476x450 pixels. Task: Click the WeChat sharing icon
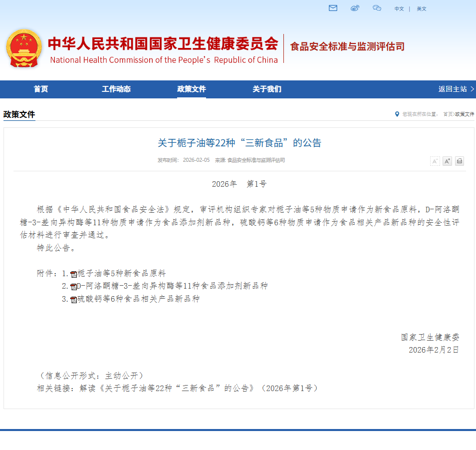(377, 8)
